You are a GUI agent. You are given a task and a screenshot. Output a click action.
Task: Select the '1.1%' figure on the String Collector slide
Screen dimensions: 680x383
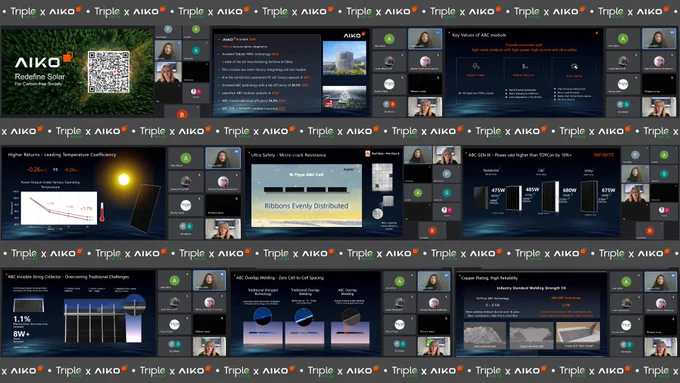coord(22,319)
